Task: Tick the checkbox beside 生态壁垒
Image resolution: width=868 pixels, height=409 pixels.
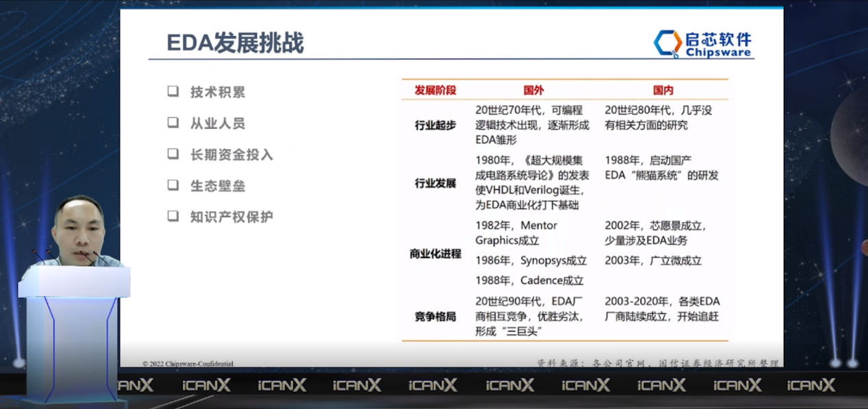Action: 173,185
